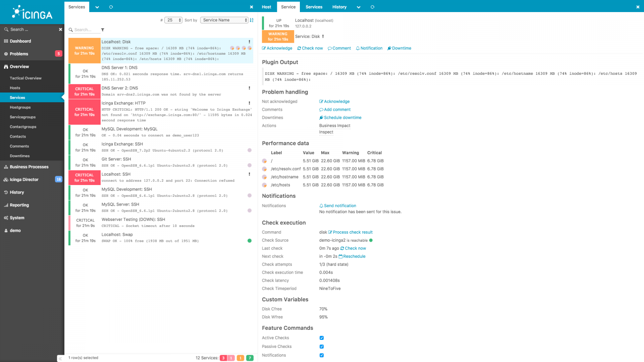Click Process check result link
The image size is (644, 362).
click(x=351, y=232)
